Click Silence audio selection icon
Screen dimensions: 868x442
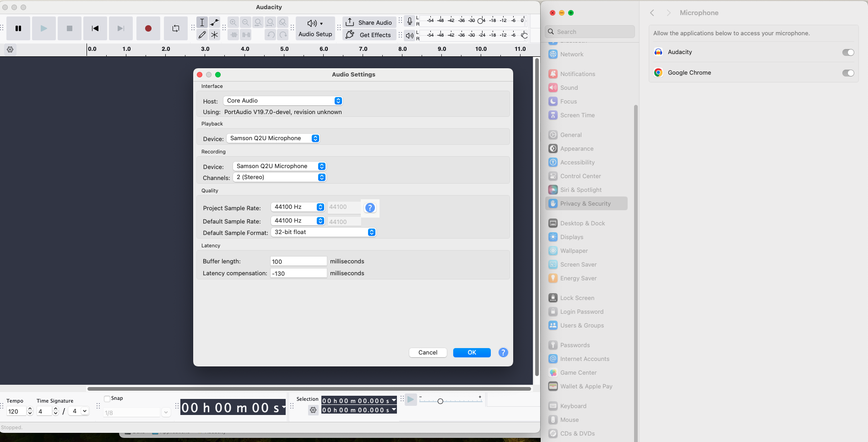pos(246,35)
